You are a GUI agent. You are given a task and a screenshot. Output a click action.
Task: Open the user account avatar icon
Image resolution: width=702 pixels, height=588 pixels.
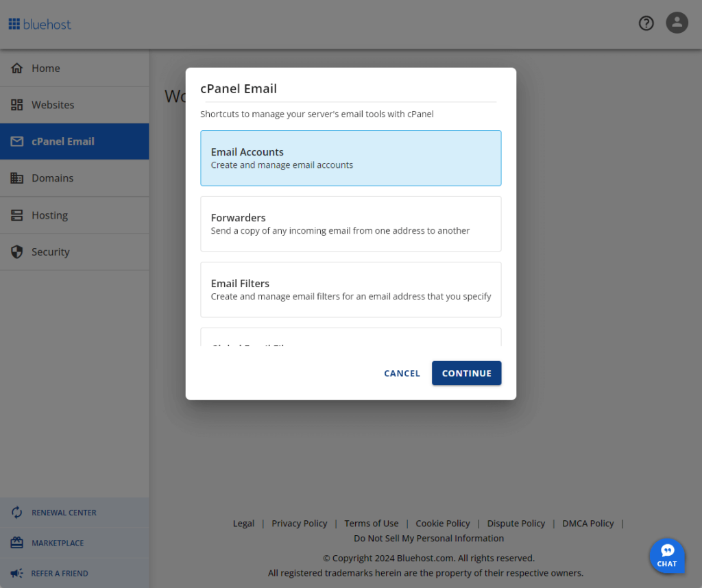(x=677, y=23)
